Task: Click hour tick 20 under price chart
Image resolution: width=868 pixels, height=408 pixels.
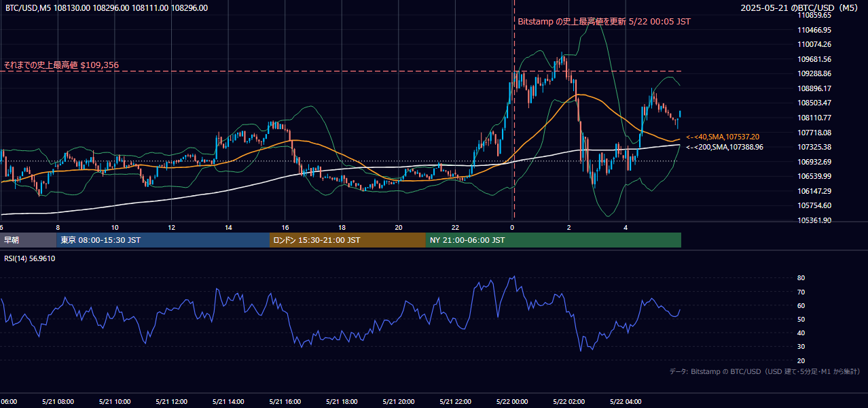Action: 399,228
